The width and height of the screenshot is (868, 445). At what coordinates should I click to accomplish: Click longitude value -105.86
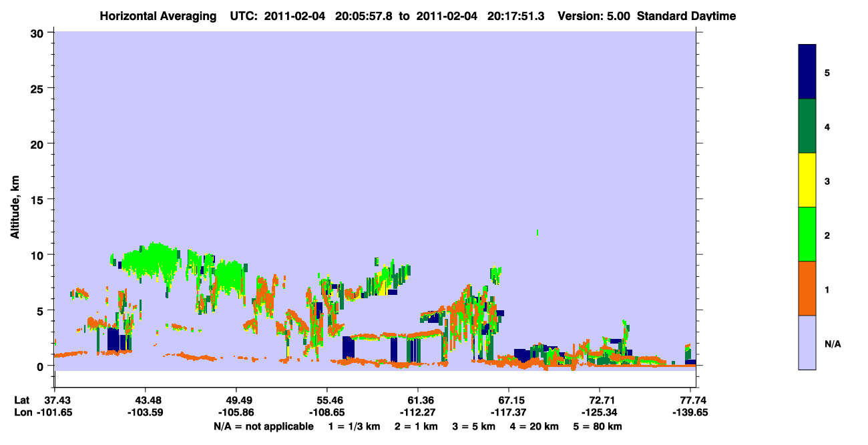click(236, 412)
